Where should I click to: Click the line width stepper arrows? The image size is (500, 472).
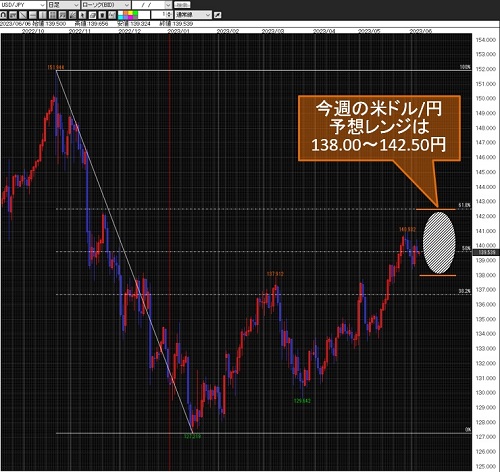pyautogui.click(x=169, y=15)
